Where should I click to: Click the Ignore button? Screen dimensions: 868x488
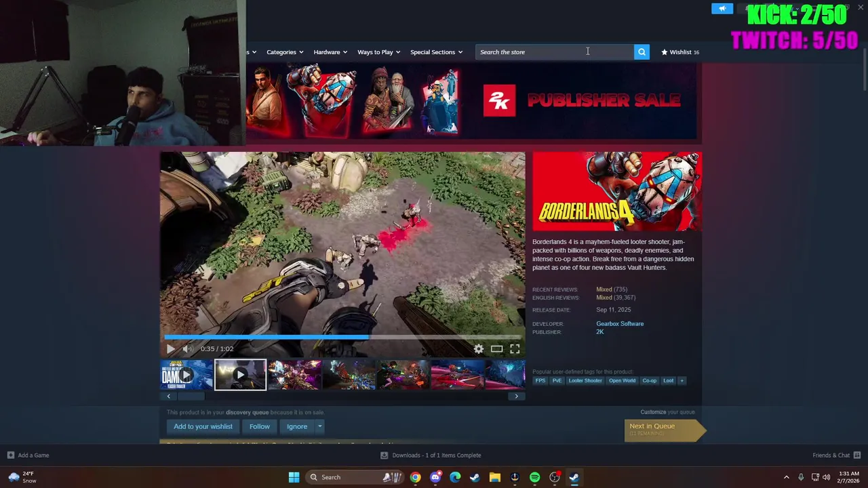pos(297,427)
